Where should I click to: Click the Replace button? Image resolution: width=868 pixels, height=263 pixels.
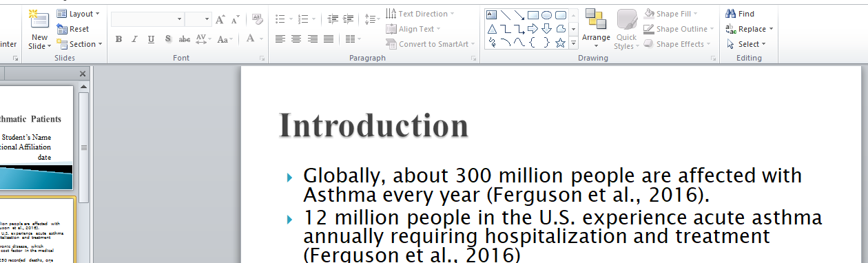[x=750, y=29]
